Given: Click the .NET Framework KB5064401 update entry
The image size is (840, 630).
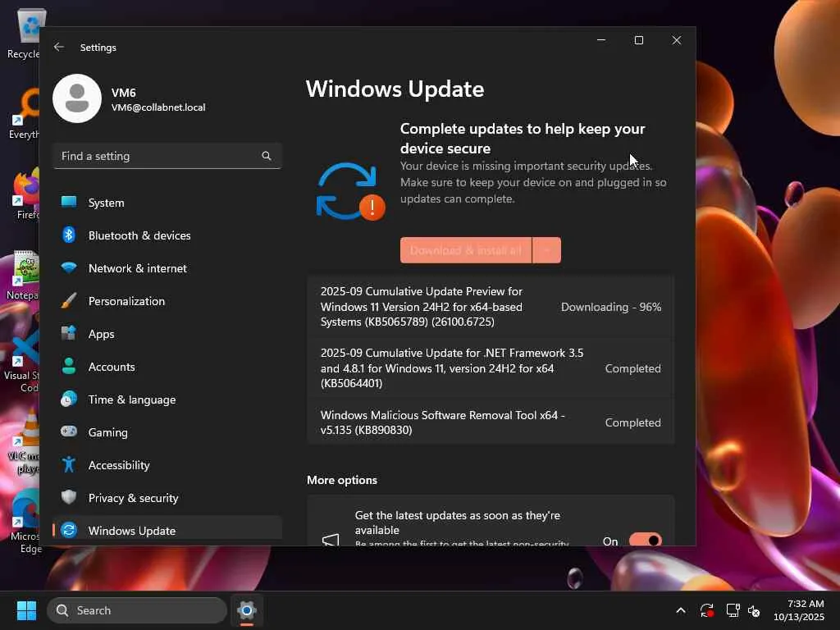Looking at the screenshot, I should tap(491, 368).
